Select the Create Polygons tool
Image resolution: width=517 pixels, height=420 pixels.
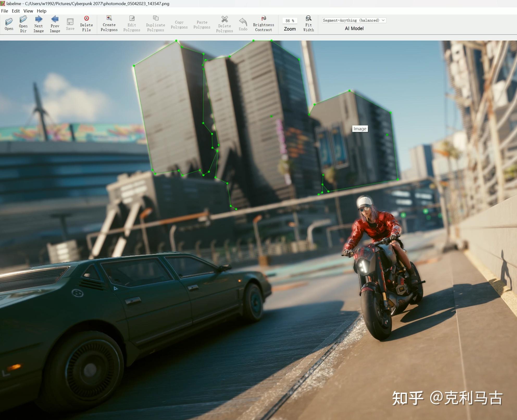[x=109, y=18]
